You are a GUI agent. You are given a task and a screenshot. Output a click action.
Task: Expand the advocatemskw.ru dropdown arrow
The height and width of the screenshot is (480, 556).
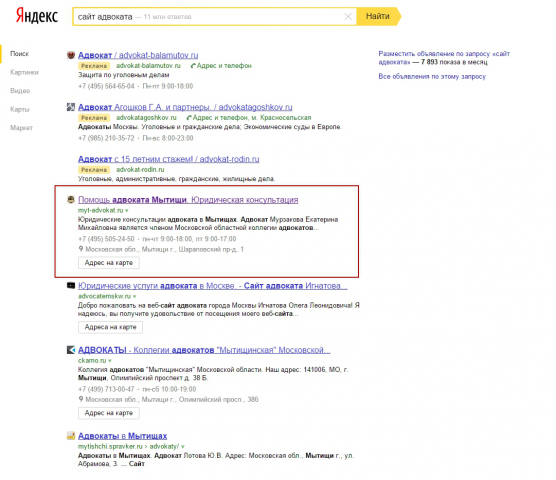tap(134, 296)
